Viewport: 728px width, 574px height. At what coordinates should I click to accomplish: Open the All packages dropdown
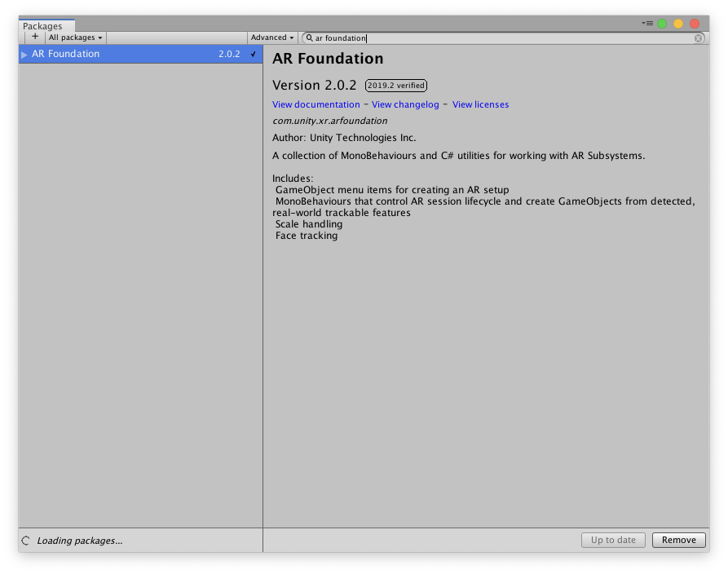click(75, 38)
